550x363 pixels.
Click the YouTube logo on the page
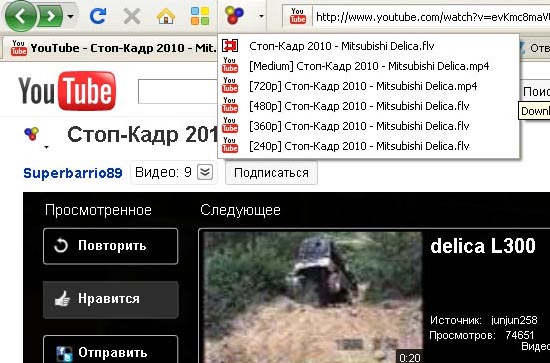pyautogui.click(x=67, y=91)
